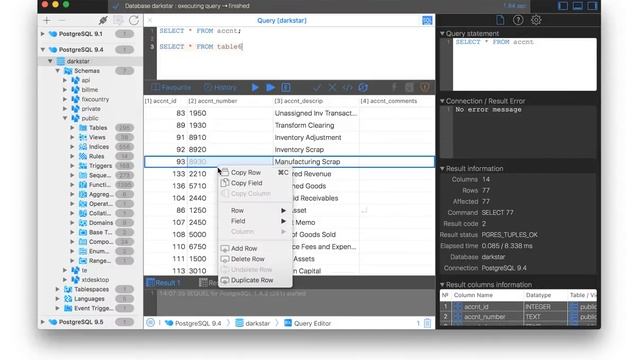Switch to the Result 1 tab
Image resolution: width=640 pixels, height=360 pixels.
click(163, 282)
